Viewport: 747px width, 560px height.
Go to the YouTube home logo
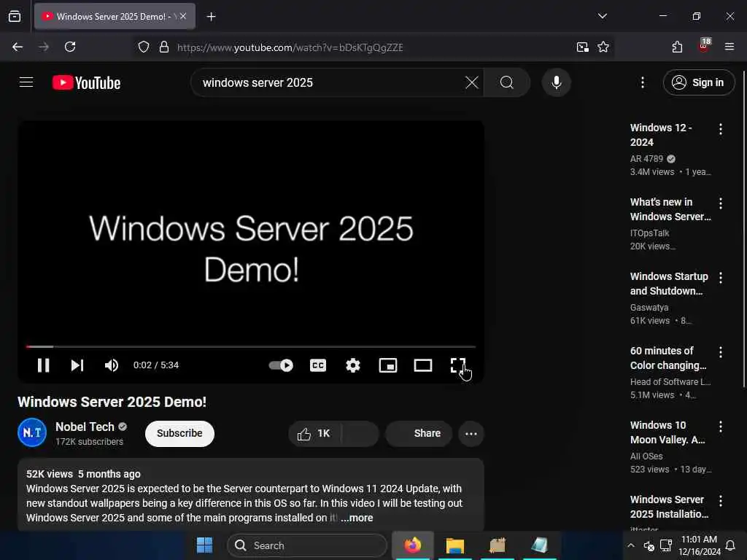coord(86,82)
